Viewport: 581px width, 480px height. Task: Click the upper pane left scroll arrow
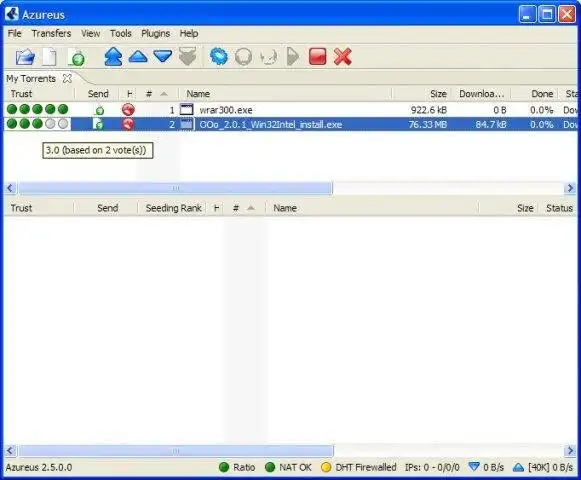[10, 188]
